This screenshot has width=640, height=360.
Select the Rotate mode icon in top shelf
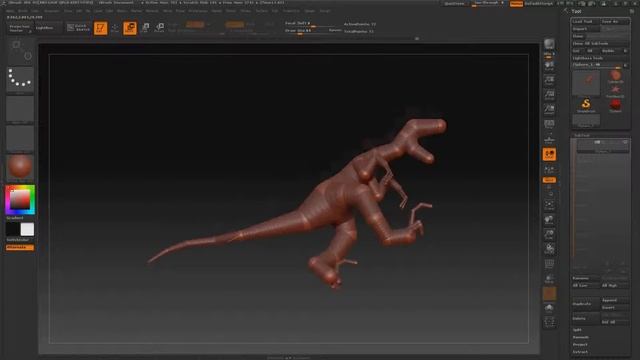point(160,28)
